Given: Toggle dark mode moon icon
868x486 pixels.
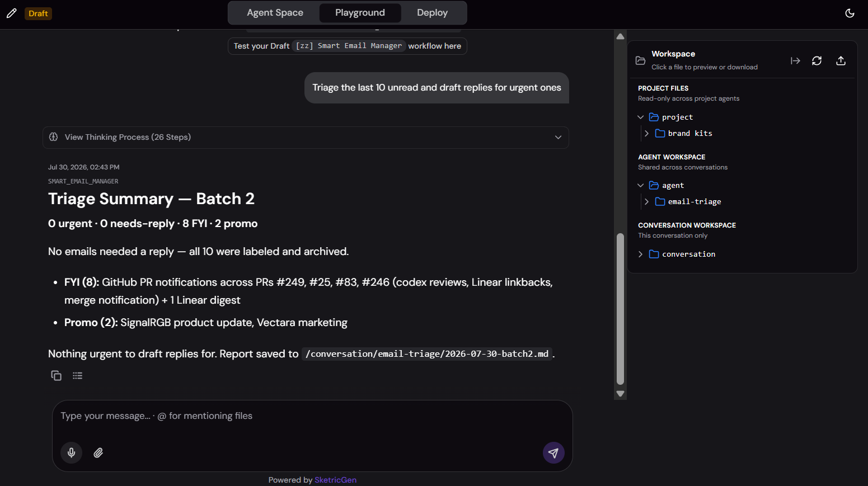Looking at the screenshot, I should pyautogui.click(x=850, y=13).
